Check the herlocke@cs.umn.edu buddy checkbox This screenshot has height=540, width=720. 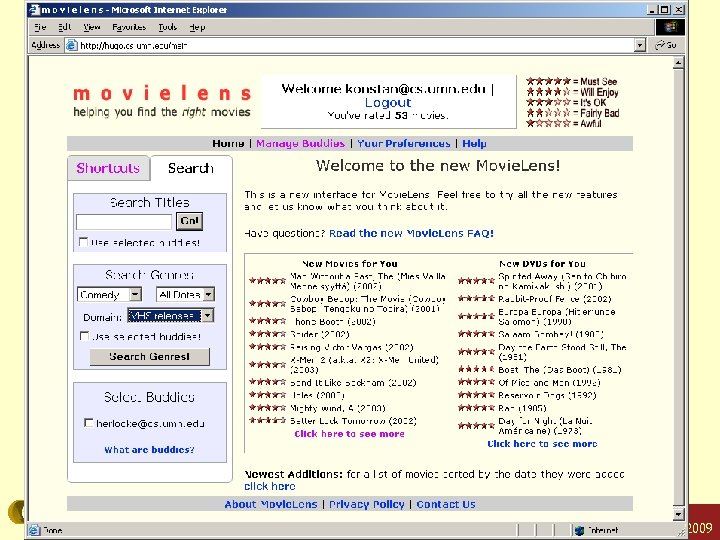point(89,422)
